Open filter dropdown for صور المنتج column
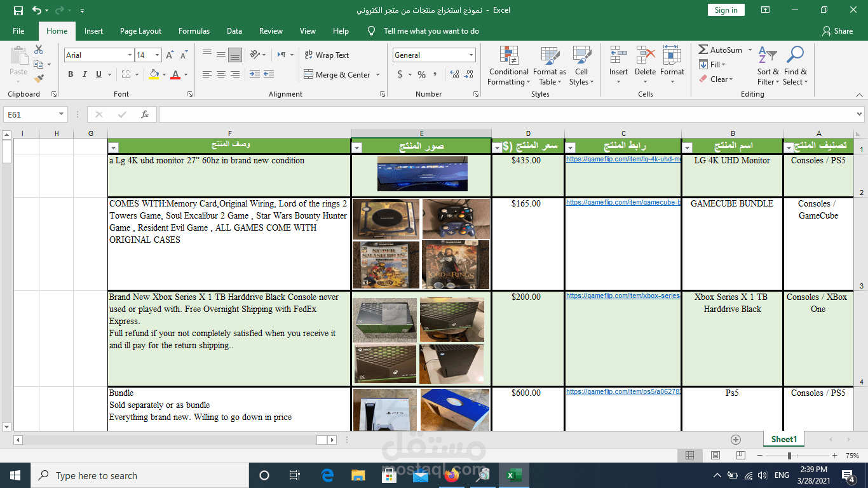 357,147
